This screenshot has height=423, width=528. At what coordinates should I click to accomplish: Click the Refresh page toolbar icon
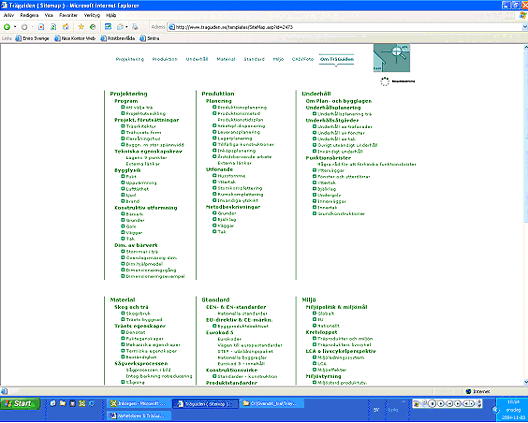(x=53, y=27)
